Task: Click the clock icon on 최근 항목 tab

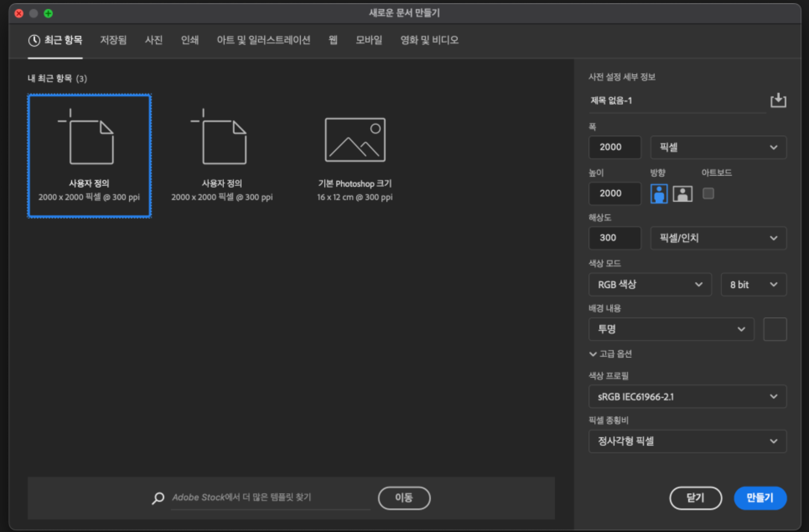Action: pos(34,40)
